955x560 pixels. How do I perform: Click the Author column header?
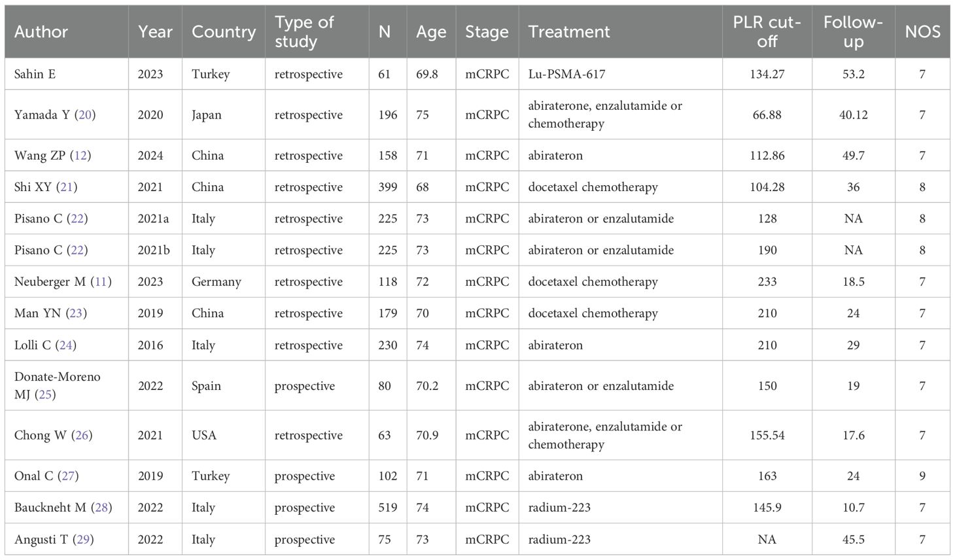tap(41, 31)
